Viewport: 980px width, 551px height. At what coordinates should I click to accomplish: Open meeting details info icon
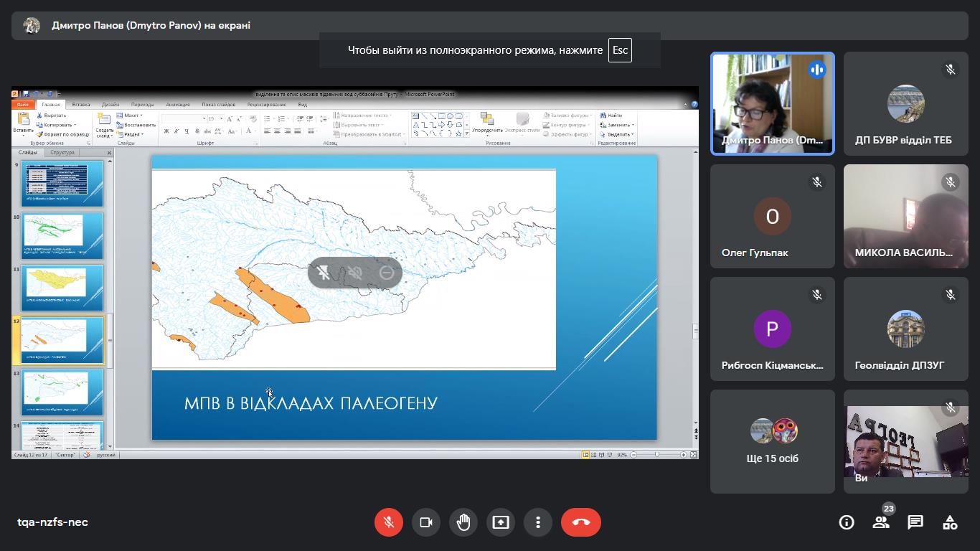click(847, 522)
